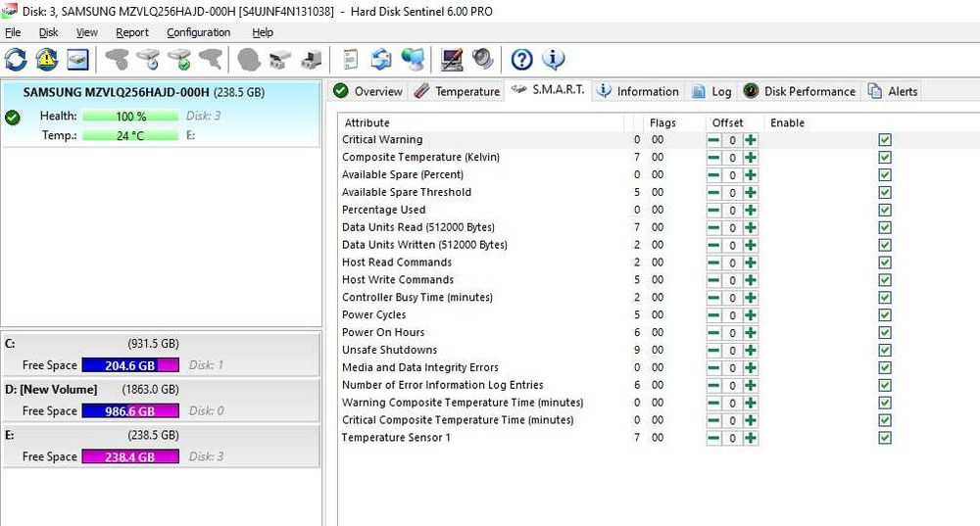Click the C: free space 204.6 GB bar
This screenshot has width=980, height=526.
130,365
